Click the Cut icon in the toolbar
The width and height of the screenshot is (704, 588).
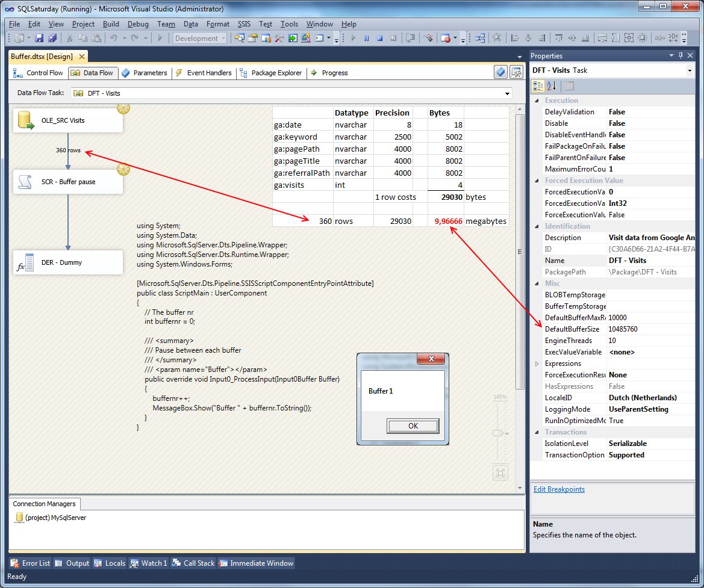point(69,37)
